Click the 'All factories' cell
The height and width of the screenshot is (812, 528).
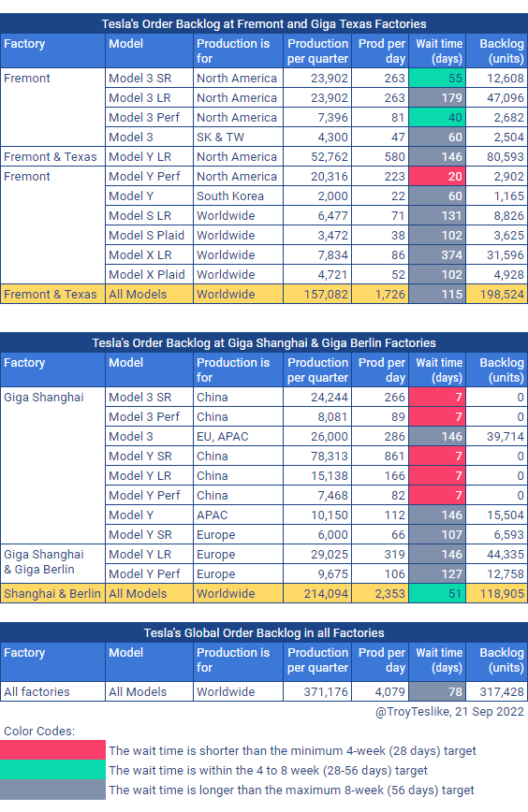(x=52, y=692)
